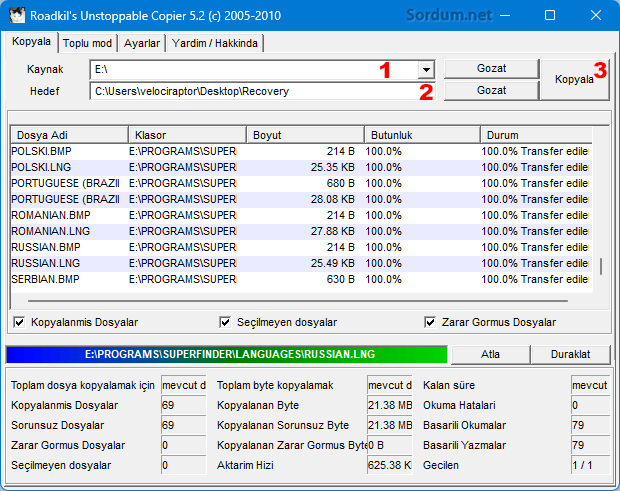Click the 680 B size cell
This screenshot has height=491, width=620.
340,183
